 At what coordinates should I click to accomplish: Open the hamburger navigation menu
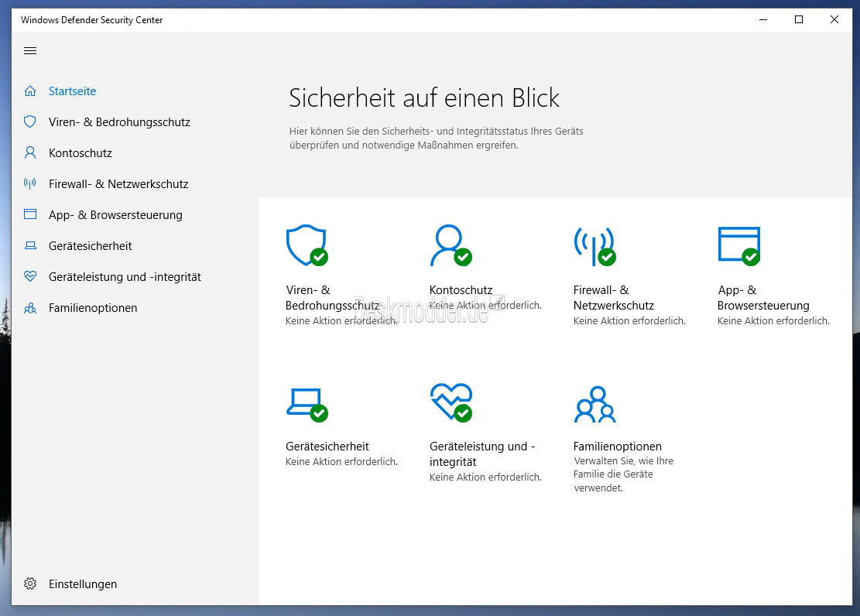click(x=30, y=51)
